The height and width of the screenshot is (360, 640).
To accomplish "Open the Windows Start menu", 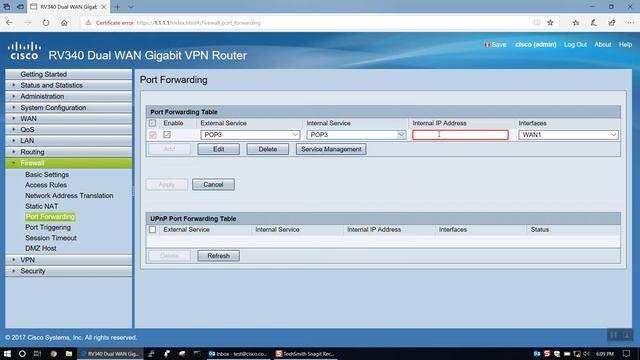I will (7, 354).
